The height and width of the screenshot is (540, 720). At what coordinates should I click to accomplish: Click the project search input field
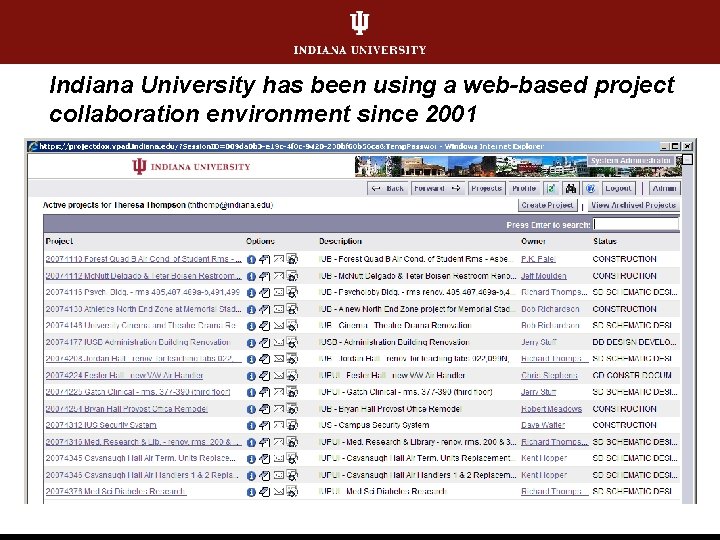click(x=636, y=224)
